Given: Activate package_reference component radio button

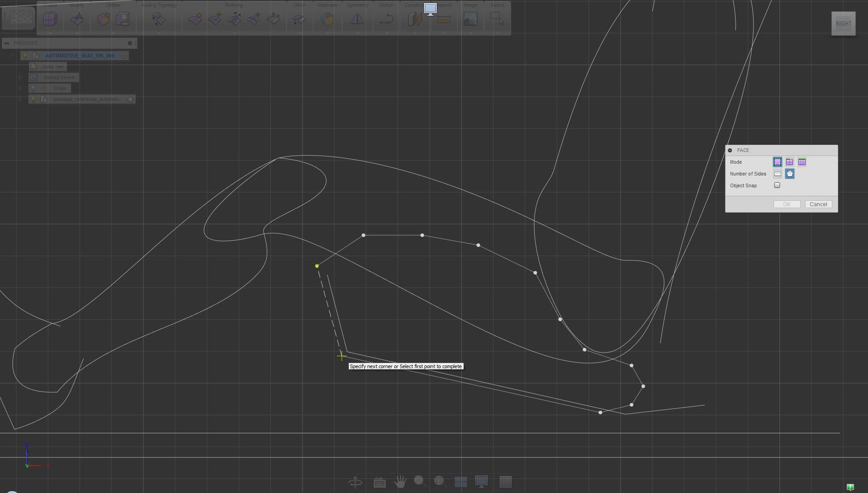Looking at the screenshot, I should (131, 99).
